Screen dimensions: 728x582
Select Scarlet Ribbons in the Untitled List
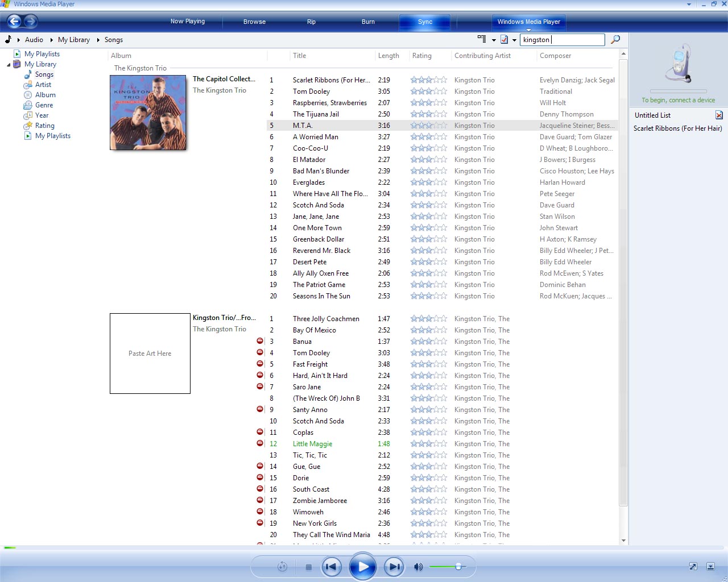[x=677, y=128]
